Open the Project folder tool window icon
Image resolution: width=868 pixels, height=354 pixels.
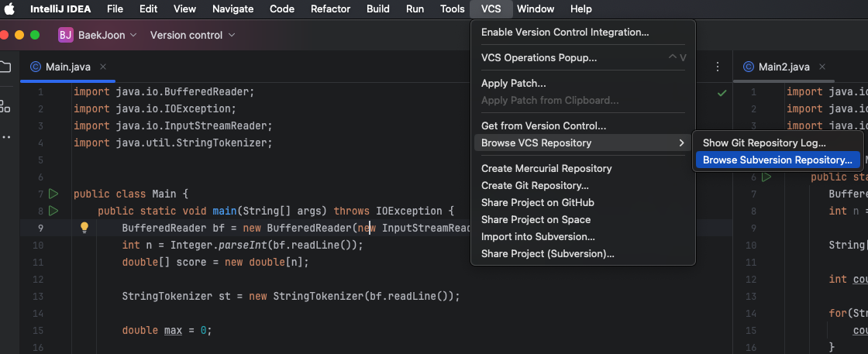[5, 67]
